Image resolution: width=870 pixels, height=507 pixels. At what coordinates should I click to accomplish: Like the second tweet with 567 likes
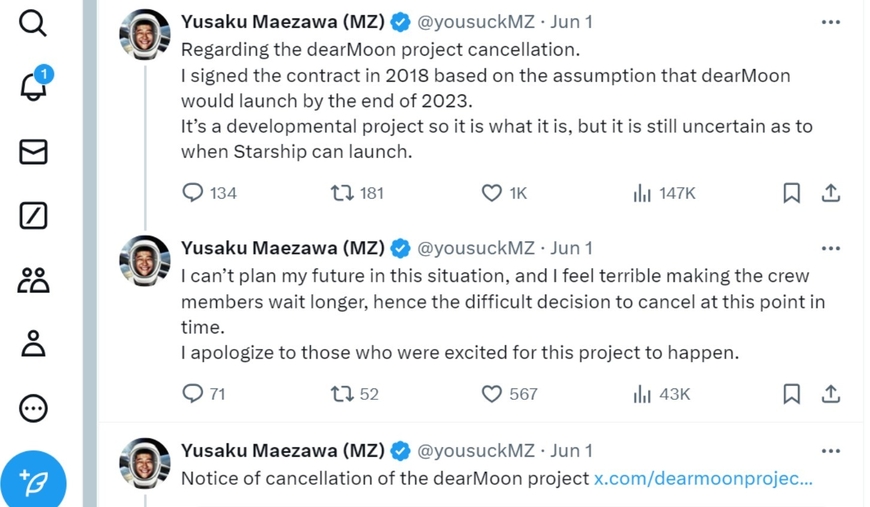pyautogui.click(x=492, y=394)
